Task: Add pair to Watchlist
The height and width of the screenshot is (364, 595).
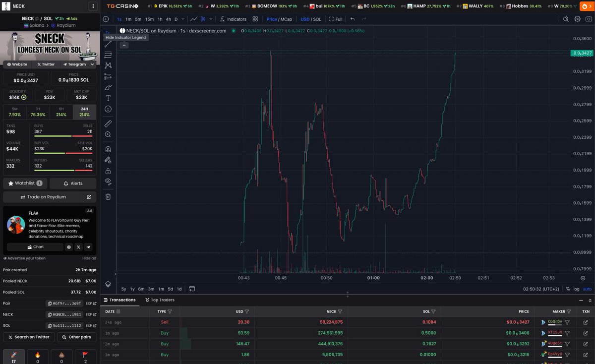Action: [25, 183]
